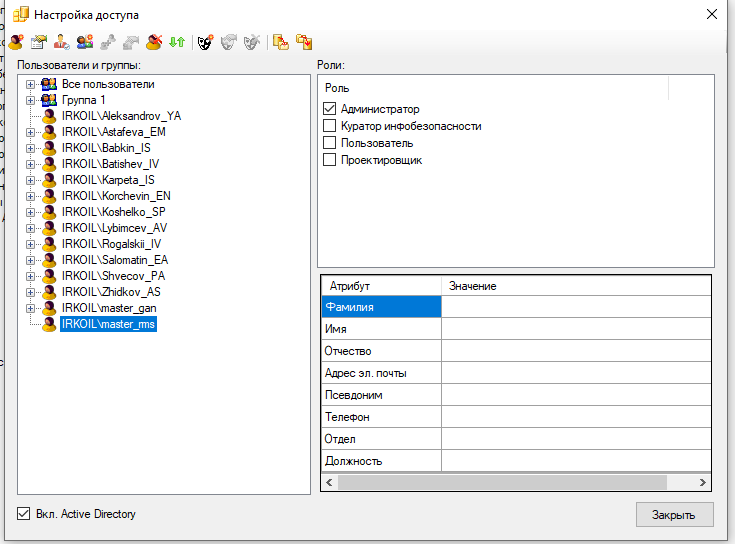Screen dimensions: 735x544
Task: Select user IRKOIL\Rogalskii_IV
Action: pos(111,244)
